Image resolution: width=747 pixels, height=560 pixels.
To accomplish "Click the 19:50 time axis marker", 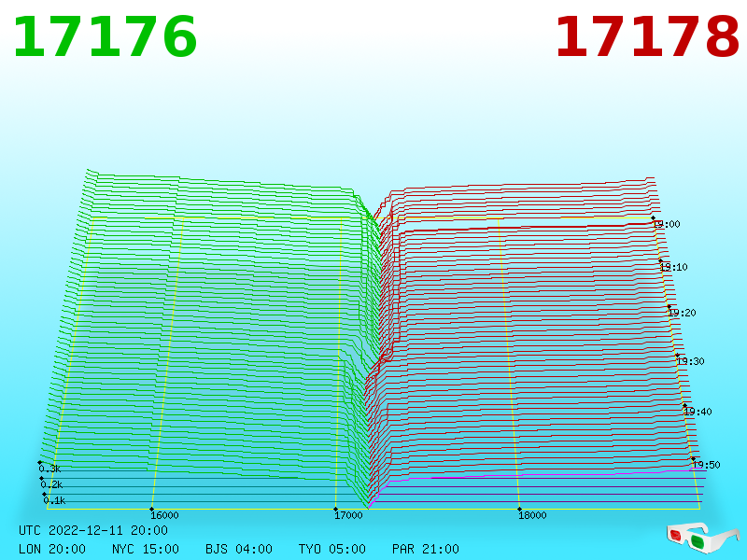I will pos(706,465).
